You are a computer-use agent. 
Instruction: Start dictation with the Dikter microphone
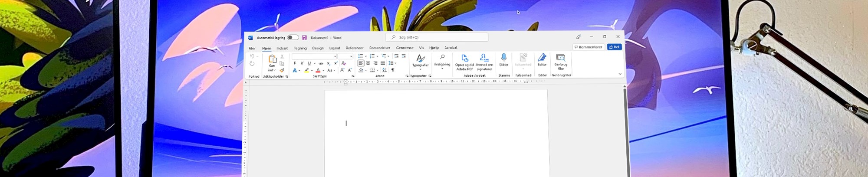pos(503,59)
